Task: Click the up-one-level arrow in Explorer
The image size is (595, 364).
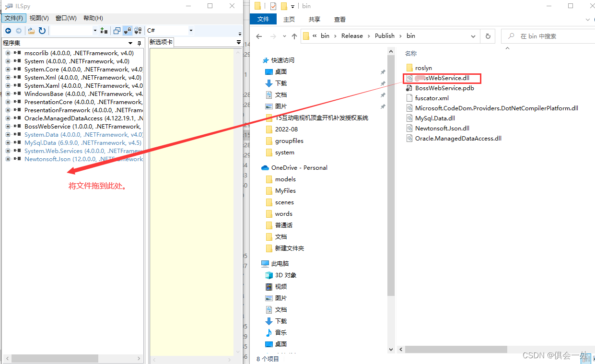Action: point(294,35)
